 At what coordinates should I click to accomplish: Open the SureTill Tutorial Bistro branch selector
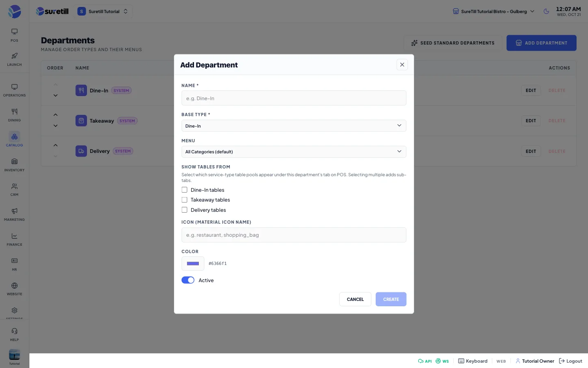pos(493,11)
